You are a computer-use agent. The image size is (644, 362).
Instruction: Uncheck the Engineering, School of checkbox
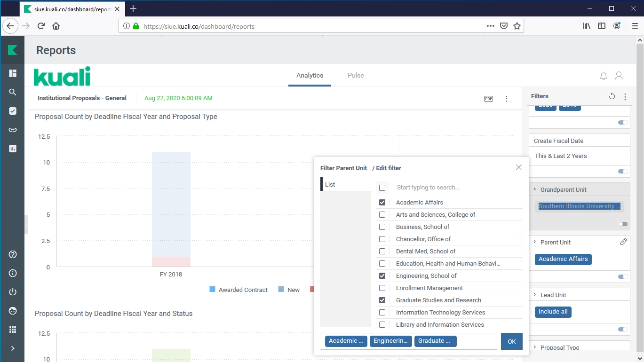pyautogui.click(x=382, y=276)
